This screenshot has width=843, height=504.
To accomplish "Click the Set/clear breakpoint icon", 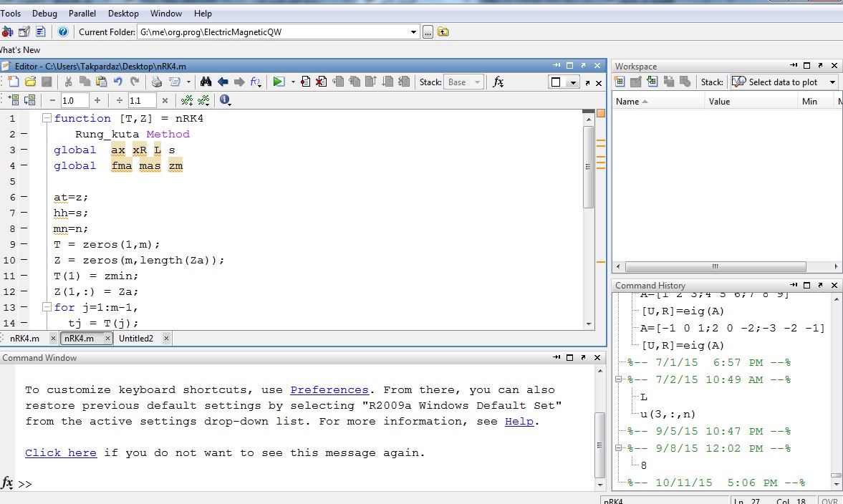I will tap(306, 82).
